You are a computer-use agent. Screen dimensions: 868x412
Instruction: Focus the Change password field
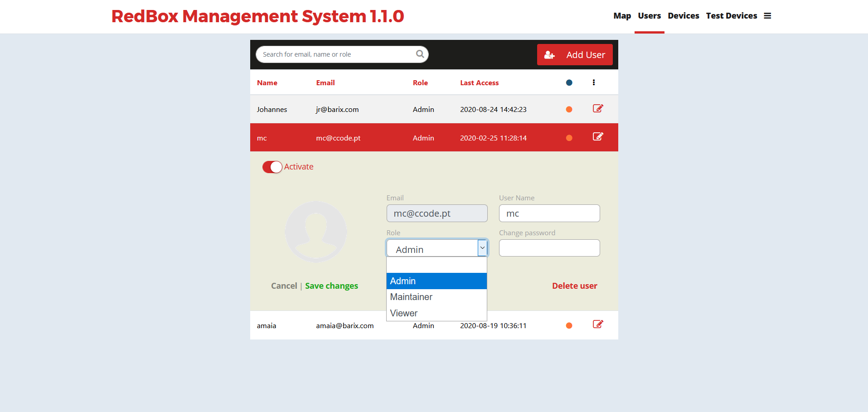coord(549,248)
